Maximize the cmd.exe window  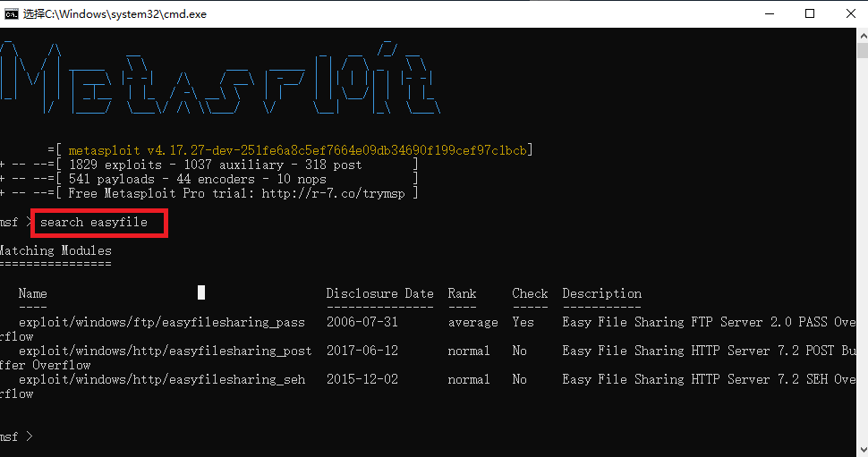point(810,13)
